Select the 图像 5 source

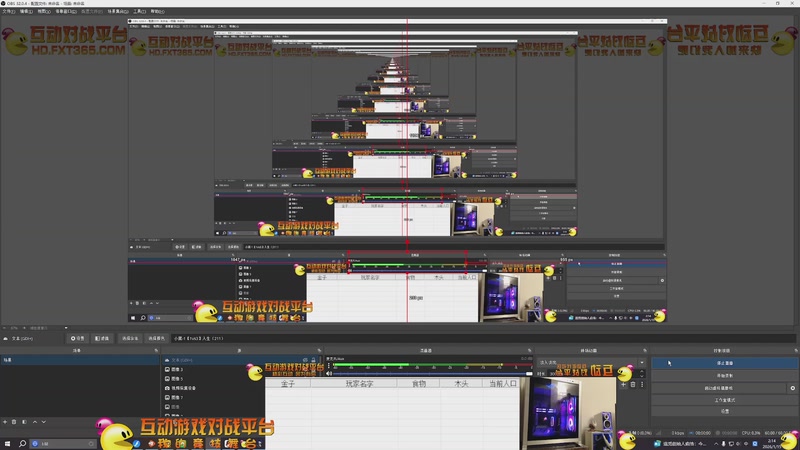pos(178,379)
